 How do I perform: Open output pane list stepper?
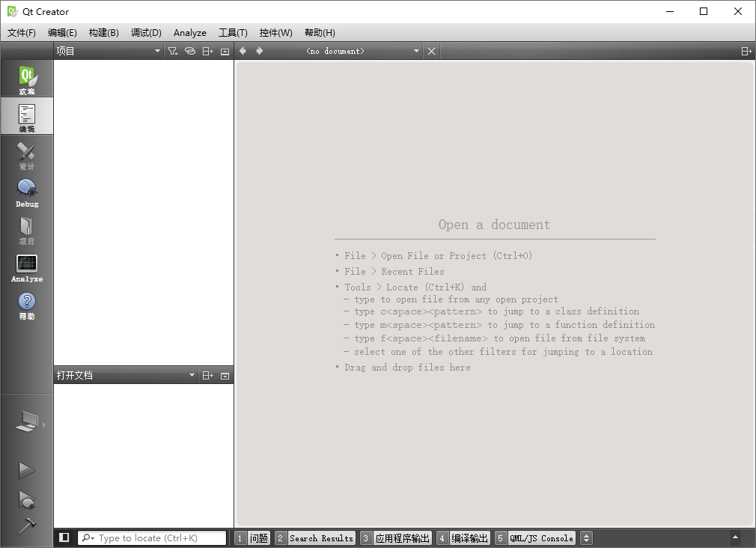(586, 538)
